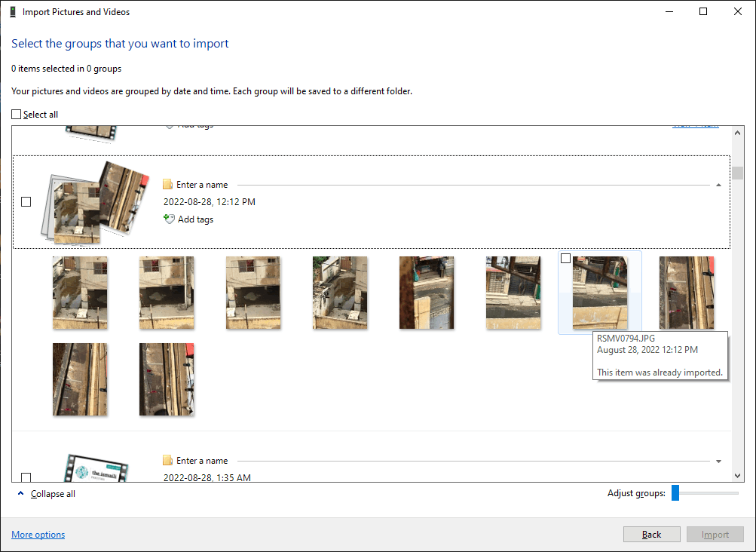Tick the Select all checkbox
756x552 pixels.
click(17, 115)
